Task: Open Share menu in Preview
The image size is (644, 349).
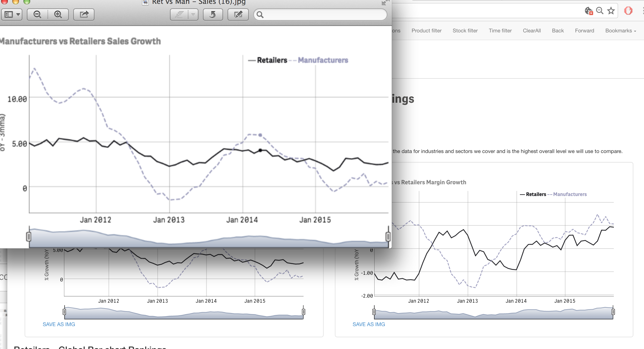Action: [x=84, y=14]
